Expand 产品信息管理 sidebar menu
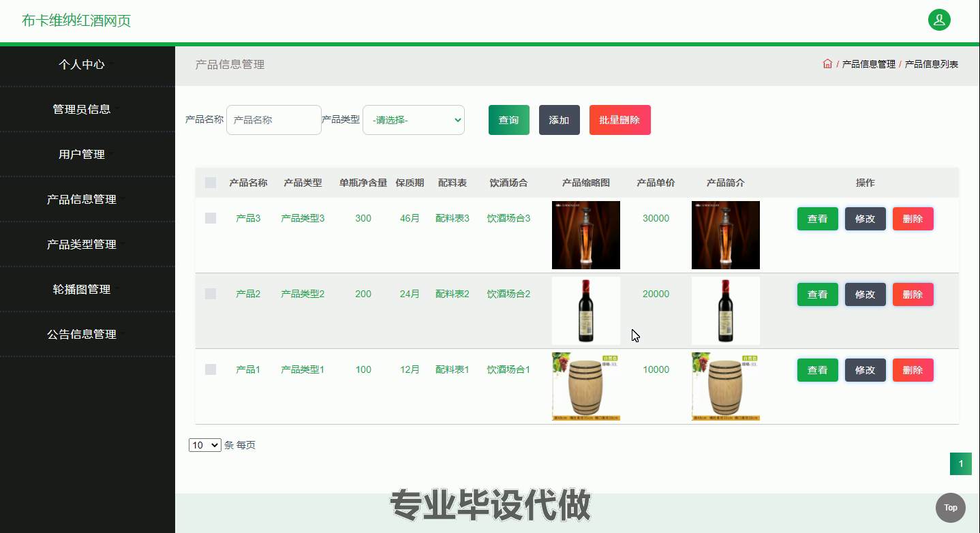 coord(87,199)
